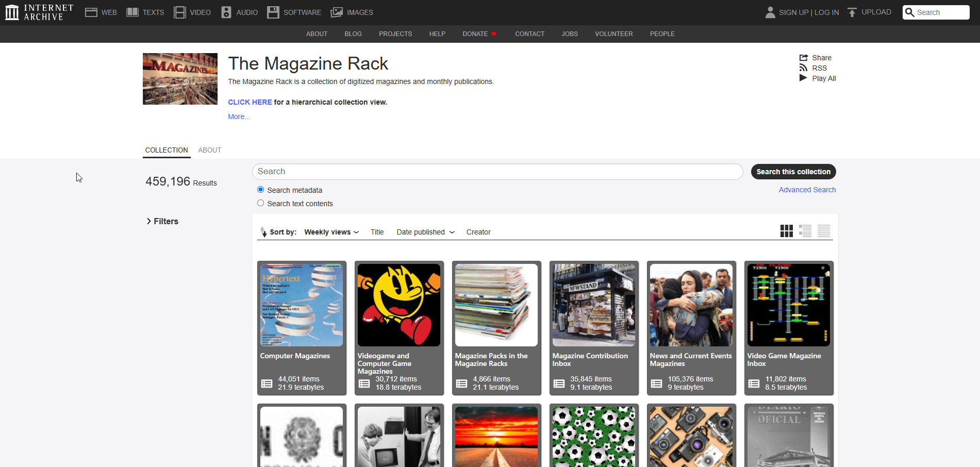Click the red heart donate icon
The width and height of the screenshot is (980, 467).
[x=494, y=34]
